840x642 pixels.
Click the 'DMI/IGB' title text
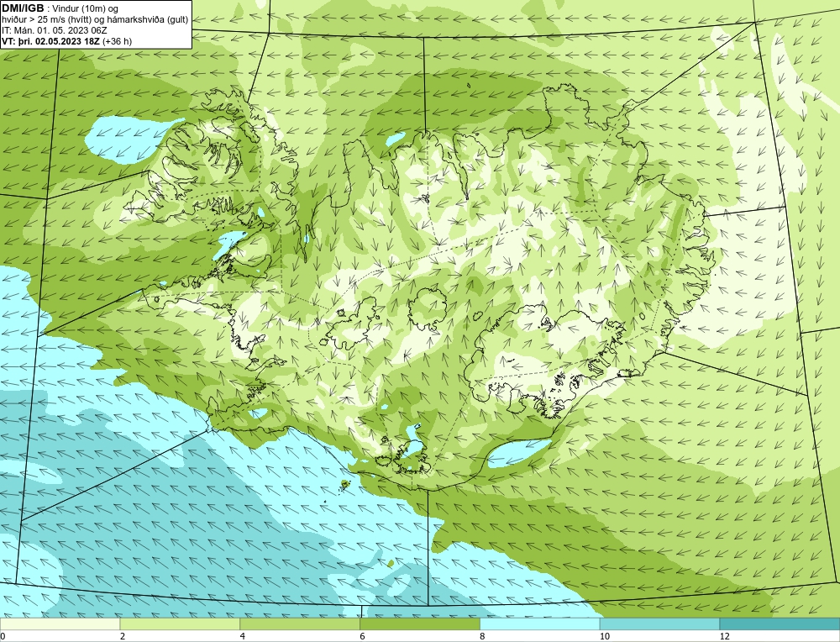point(23,8)
